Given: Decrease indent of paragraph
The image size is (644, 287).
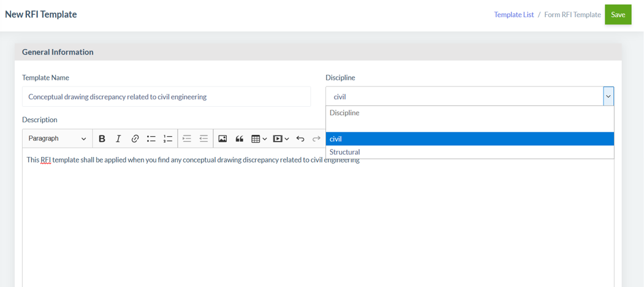Looking at the screenshot, I should (x=203, y=139).
